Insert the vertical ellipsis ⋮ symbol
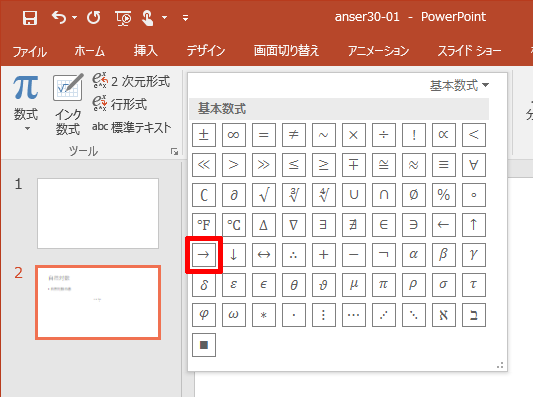533x397 pixels. pyautogui.click(x=324, y=315)
